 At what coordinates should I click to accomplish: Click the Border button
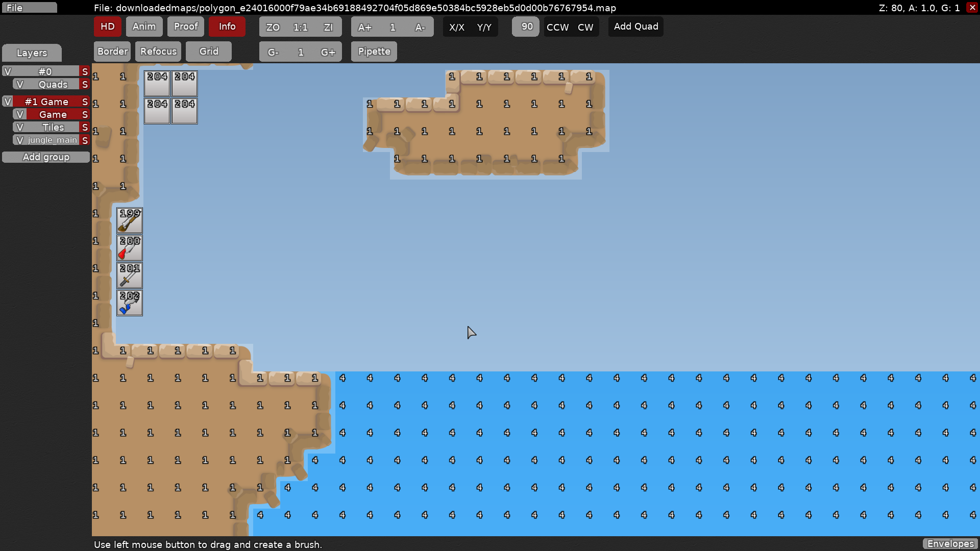tap(112, 52)
